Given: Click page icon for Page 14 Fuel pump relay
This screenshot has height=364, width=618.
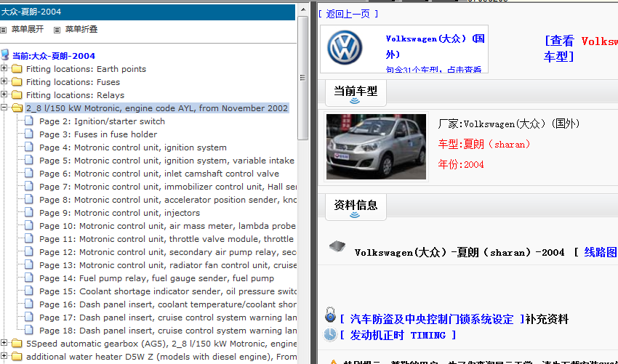Looking at the screenshot, I should (x=29, y=278).
